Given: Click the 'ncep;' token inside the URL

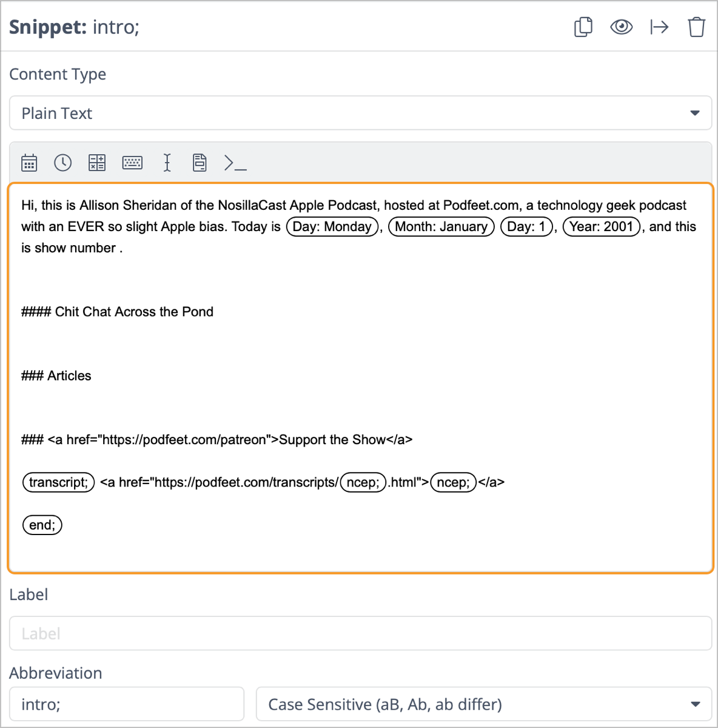Looking at the screenshot, I should coord(363,482).
